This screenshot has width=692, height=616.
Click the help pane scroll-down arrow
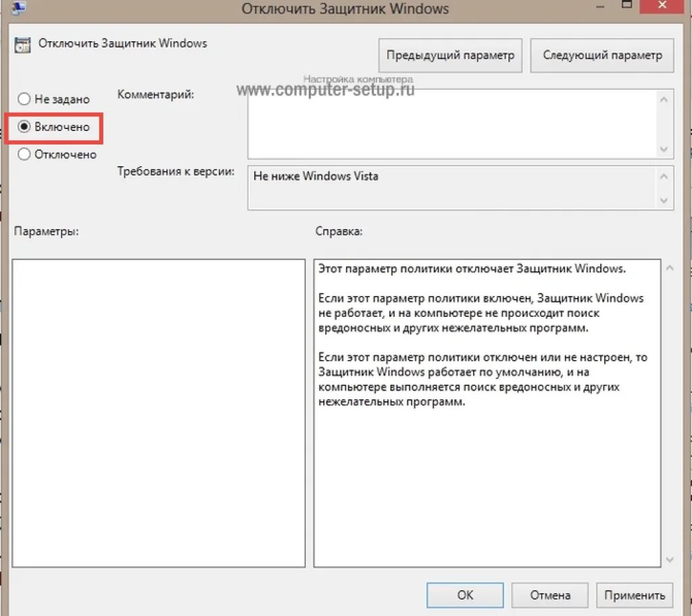[x=670, y=559]
